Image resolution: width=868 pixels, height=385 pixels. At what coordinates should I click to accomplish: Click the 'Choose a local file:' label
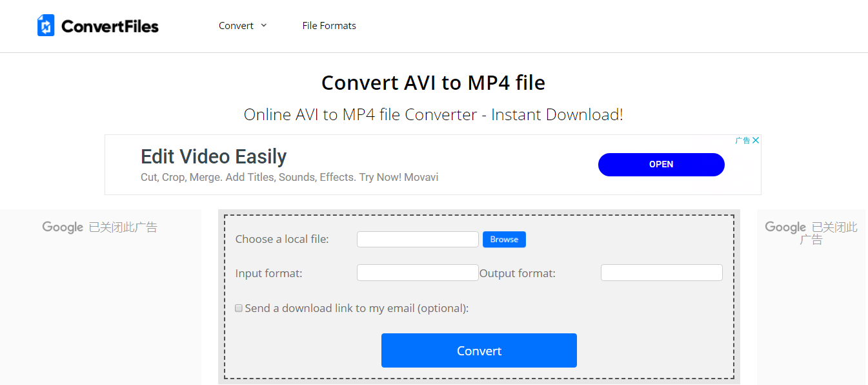[282, 239]
